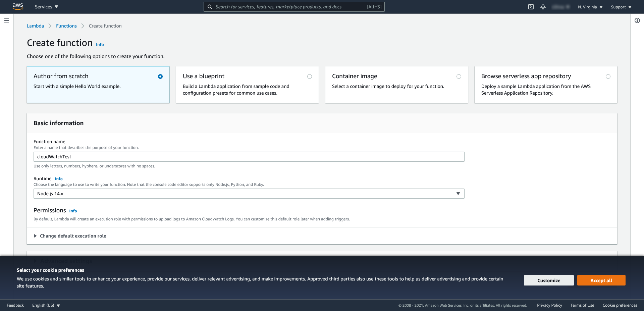This screenshot has width=644, height=311.
Task: Select Container image radio
Action: click(459, 76)
